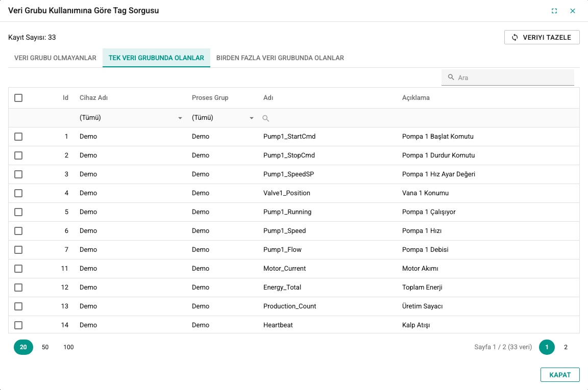This screenshot has width=588, height=390.
Task: Click the description 'Kalp Atışı'
Action: click(x=416, y=325)
